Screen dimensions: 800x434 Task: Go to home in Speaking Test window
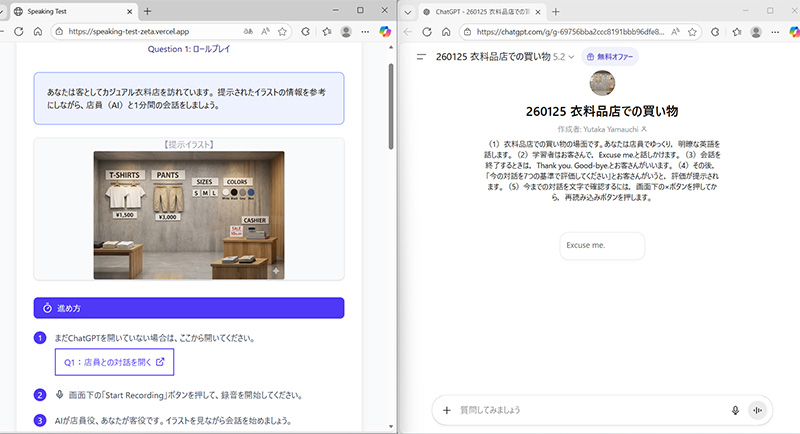click(x=38, y=32)
